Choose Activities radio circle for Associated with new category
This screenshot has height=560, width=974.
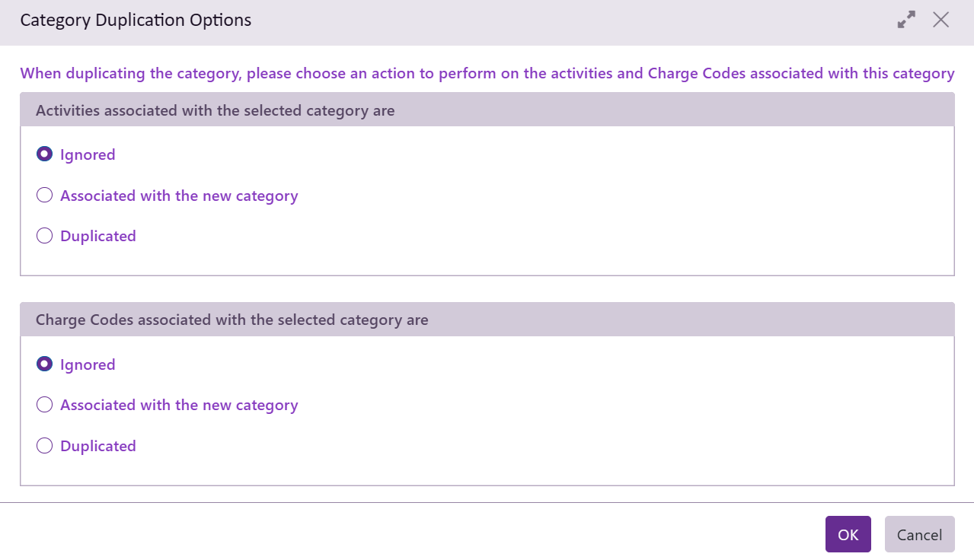point(44,196)
